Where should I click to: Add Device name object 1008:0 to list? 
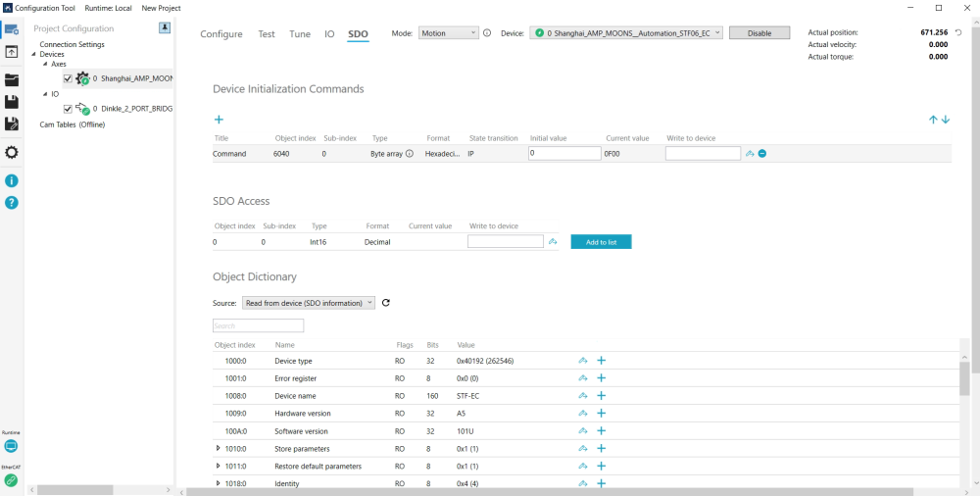point(602,396)
